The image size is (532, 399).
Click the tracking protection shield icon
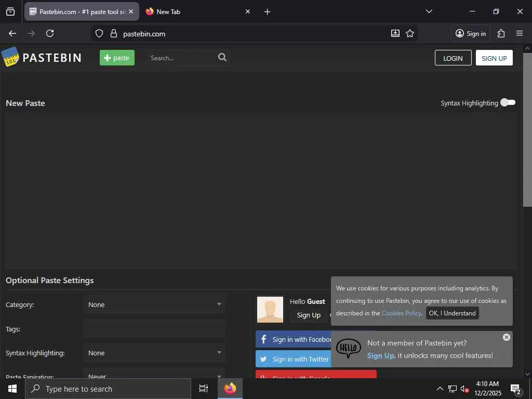99,34
